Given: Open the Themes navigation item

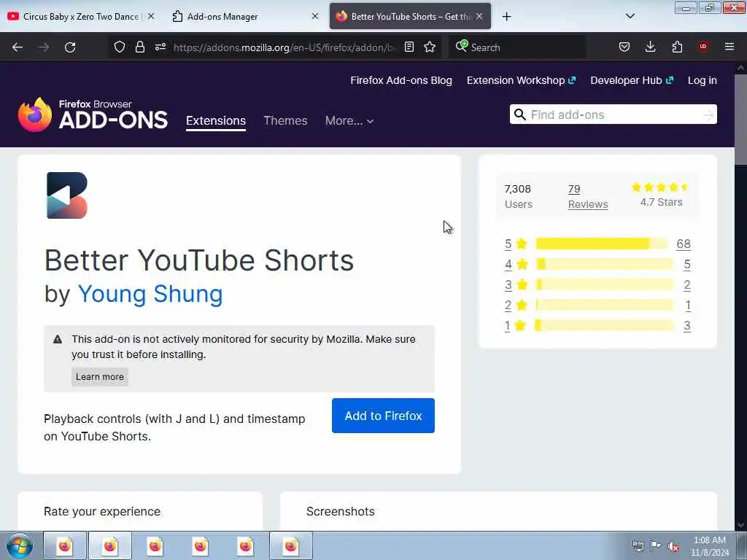Looking at the screenshot, I should point(285,120).
